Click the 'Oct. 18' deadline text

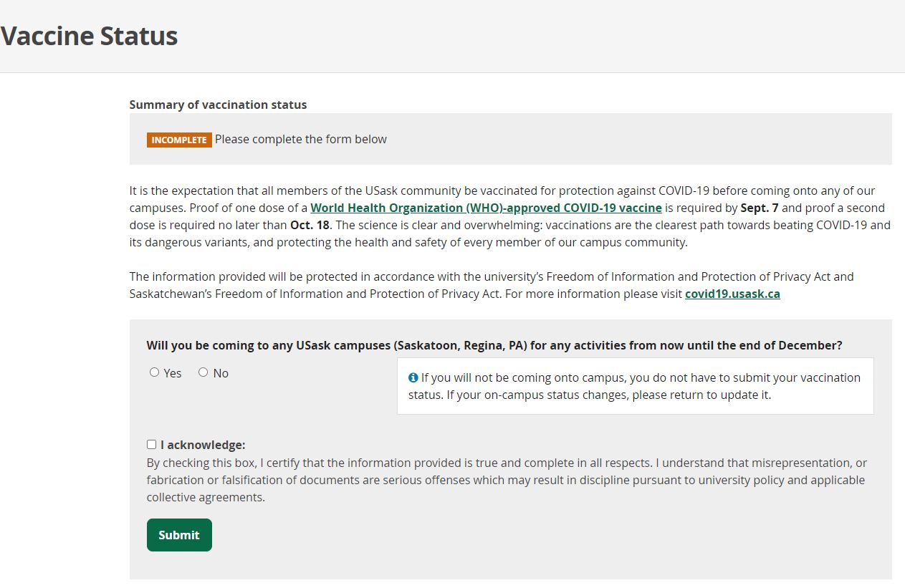pos(310,225)
